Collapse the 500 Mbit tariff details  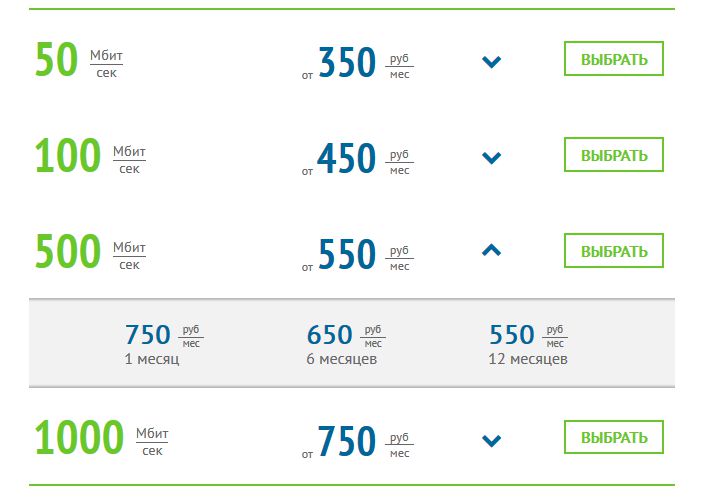[491, 250]
